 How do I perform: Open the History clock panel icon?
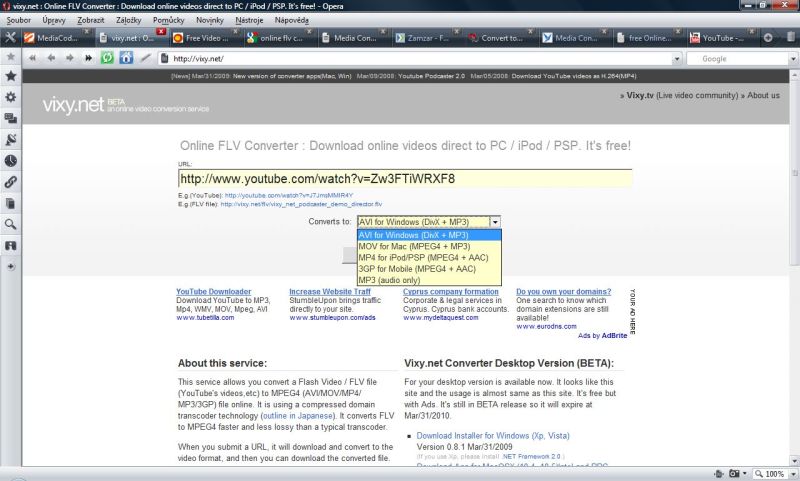pos(10,161)
